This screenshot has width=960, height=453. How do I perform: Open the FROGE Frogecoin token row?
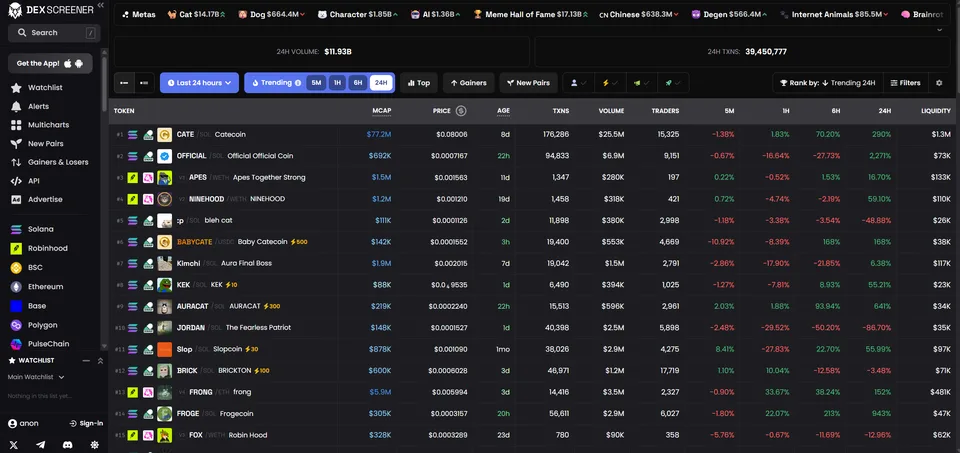532,413
